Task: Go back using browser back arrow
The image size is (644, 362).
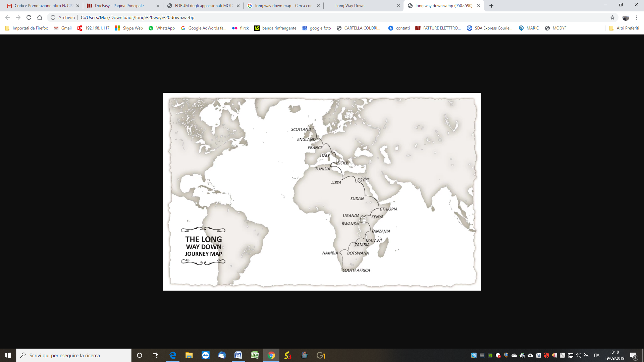Action: [7, 17]
